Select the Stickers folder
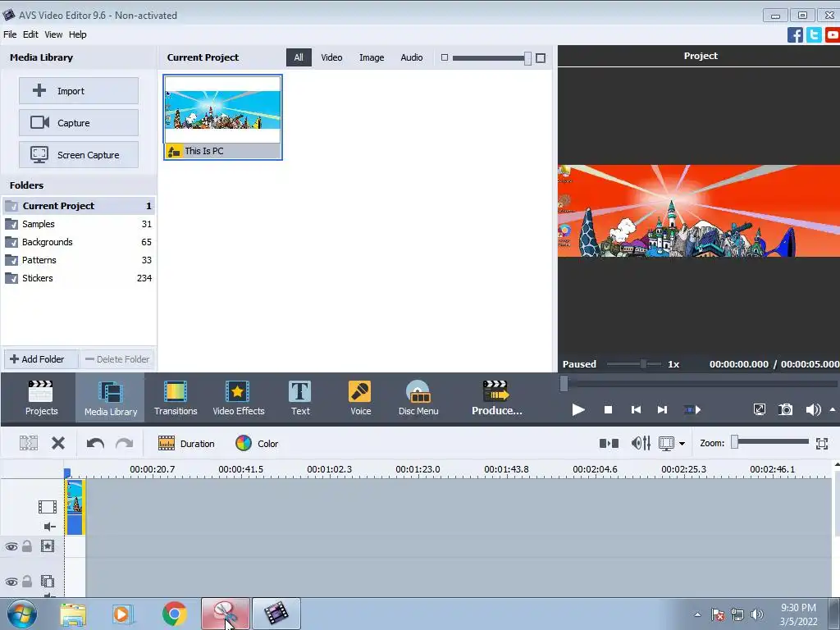Screen dimensions: 840x630 coord(79,278)
